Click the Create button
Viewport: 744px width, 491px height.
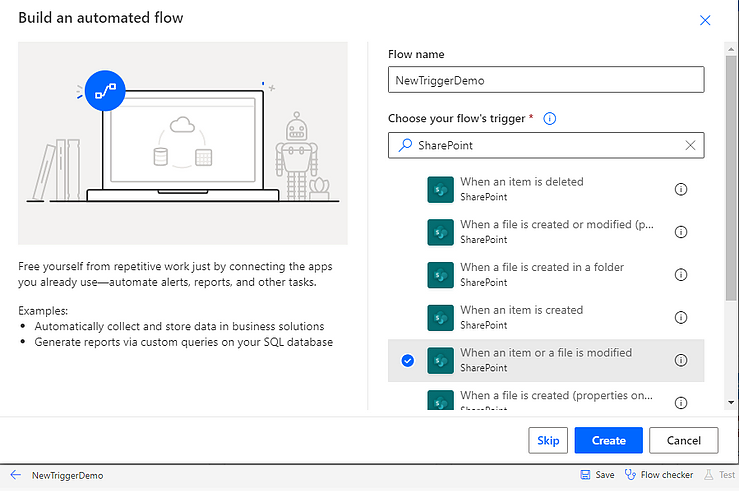pyautogui.click(x=609, y=440)
